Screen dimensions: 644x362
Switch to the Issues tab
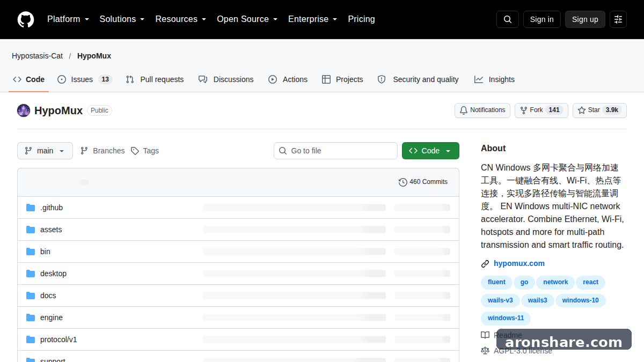click(x=84, y=79)
